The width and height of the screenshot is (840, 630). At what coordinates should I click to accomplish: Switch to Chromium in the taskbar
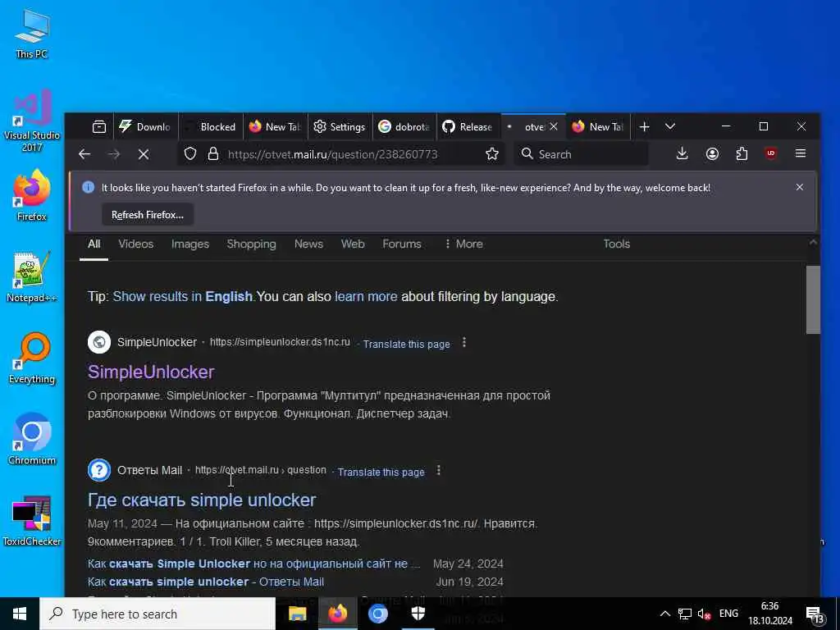[x=377, y=614]
